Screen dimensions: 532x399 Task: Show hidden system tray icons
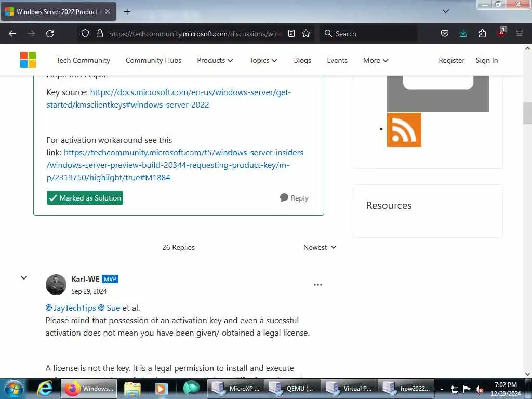(442, 389)
